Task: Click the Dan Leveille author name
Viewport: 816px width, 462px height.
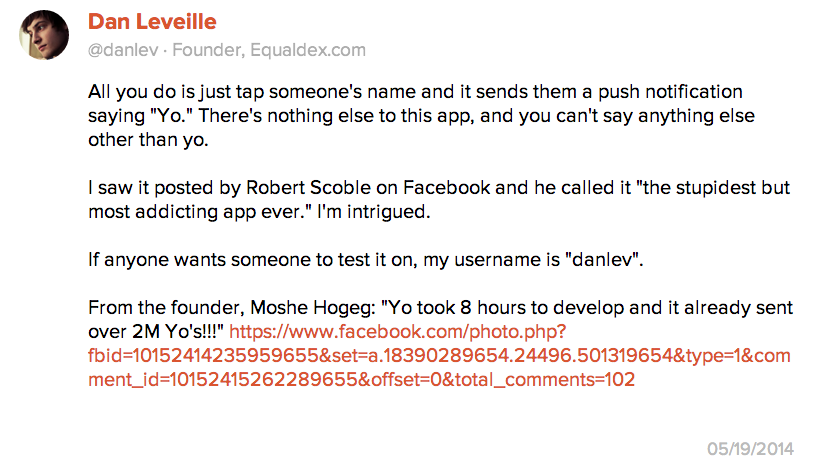Action: pyautogui.click(x=152, y=22)
